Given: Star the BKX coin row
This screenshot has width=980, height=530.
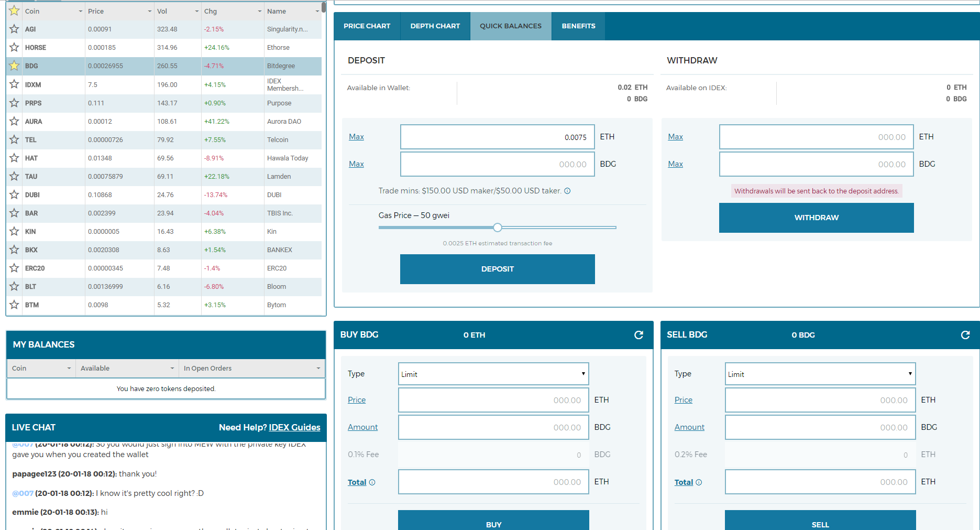Looking at the screenshot, I should click(x=14, y=250).
